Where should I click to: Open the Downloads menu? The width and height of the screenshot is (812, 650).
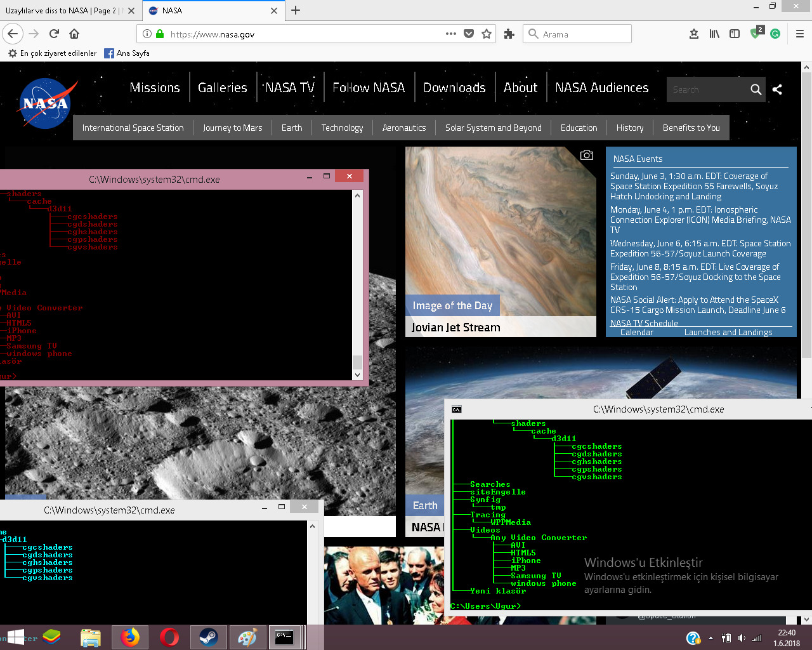(x=454, y=88)
